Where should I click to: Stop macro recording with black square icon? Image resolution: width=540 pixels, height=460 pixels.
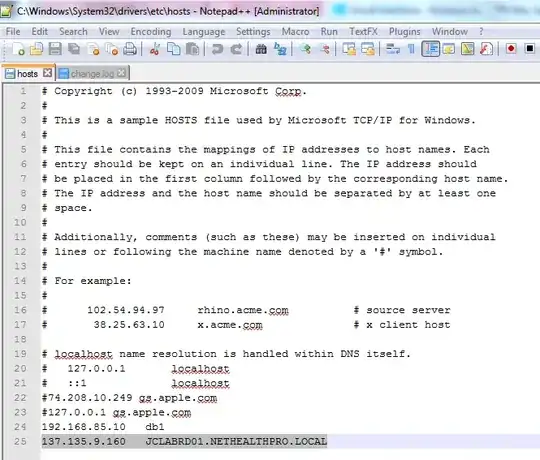[530, 49]
